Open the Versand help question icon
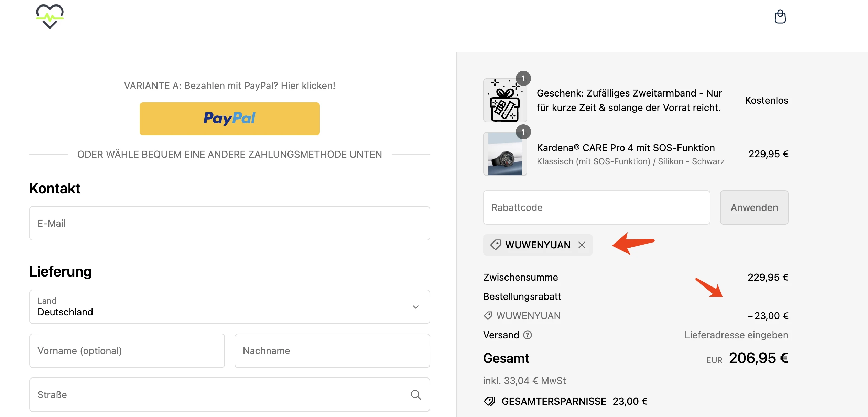The width and height of the screenshot is (868, 417). (x=528, y=335)
